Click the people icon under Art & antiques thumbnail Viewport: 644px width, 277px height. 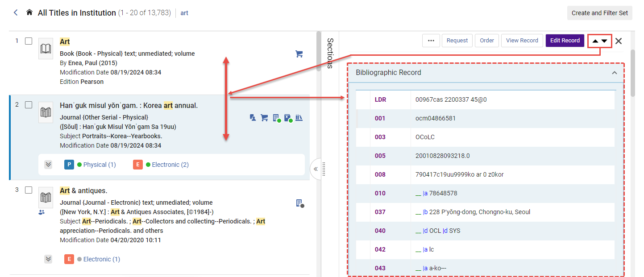click(x=42, y=213)
